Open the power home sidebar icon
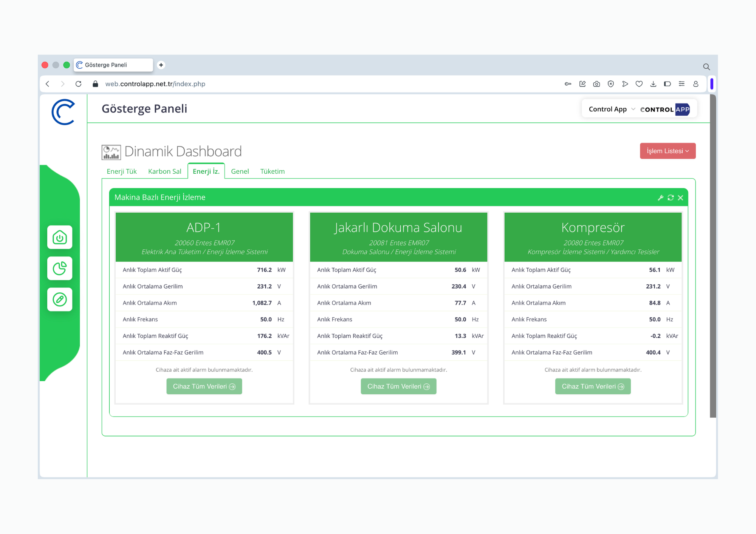 pyautogui.click(x=60, y=237)
